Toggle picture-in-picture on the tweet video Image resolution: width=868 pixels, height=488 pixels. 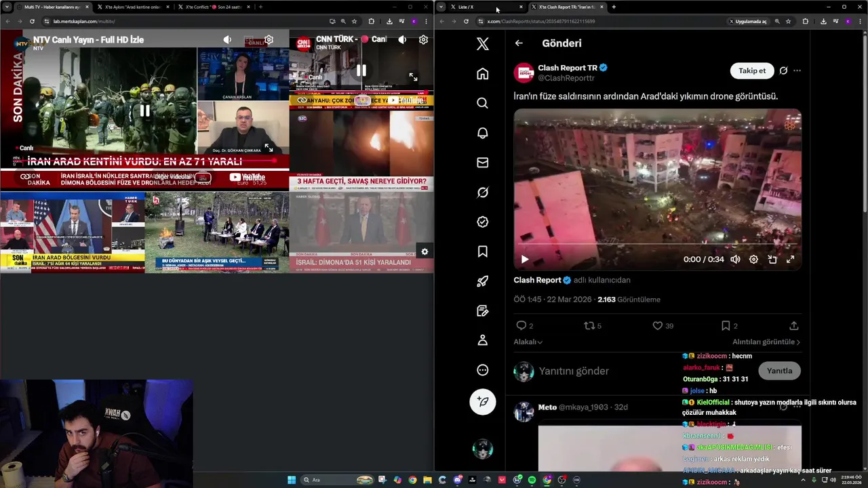[x=772, y=260]
